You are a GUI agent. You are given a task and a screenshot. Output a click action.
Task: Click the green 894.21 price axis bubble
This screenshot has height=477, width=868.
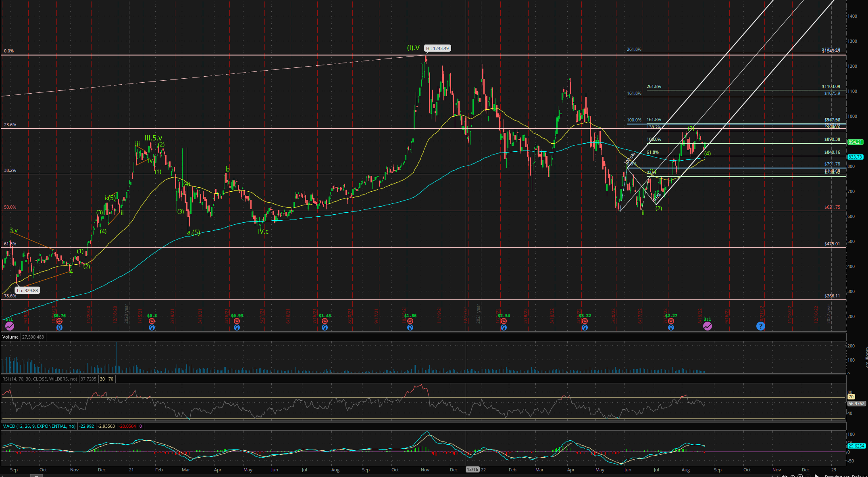(855, 142)
